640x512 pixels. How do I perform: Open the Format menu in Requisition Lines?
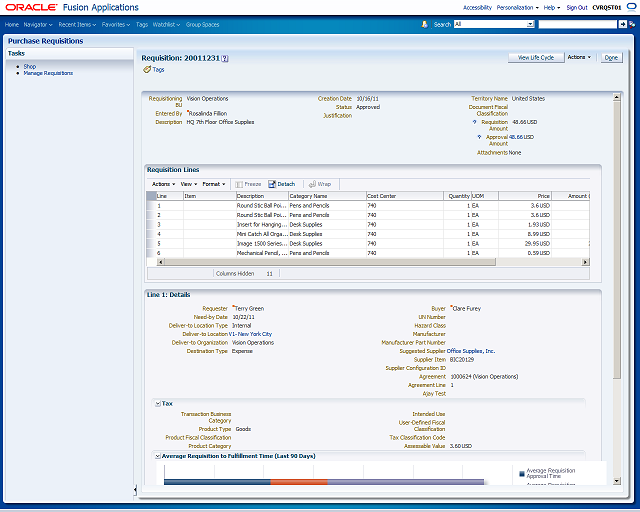[x=213, y=184]
